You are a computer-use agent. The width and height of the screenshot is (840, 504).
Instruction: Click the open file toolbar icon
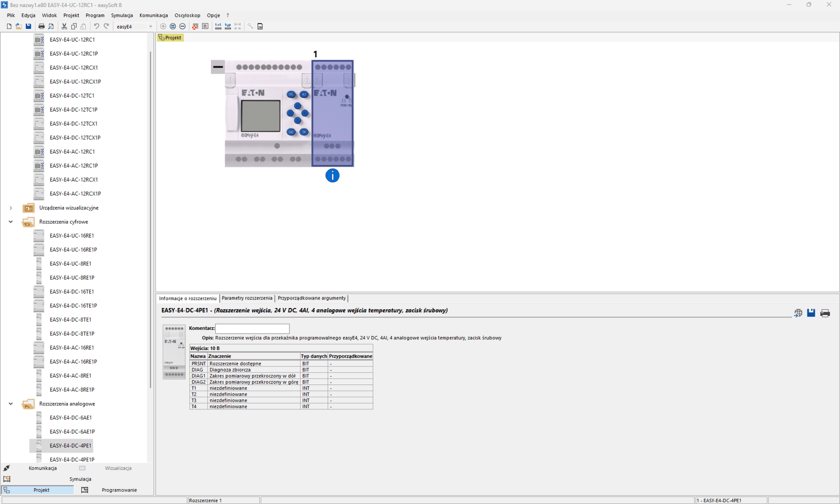click(19, 27)
